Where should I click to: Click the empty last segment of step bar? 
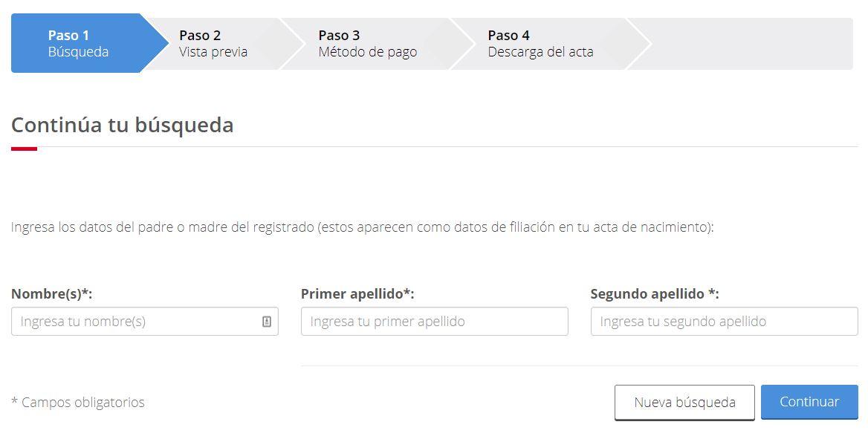pos(748,43)
